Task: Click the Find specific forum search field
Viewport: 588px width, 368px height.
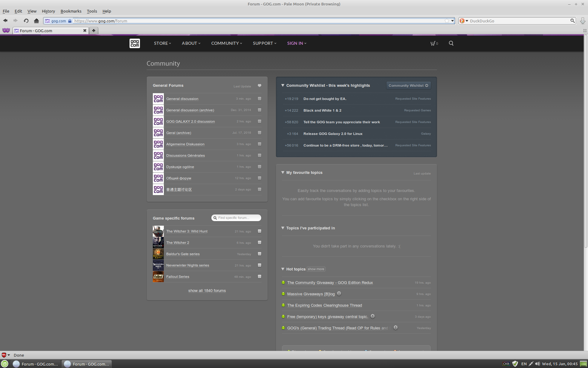Action: point(236,218)
